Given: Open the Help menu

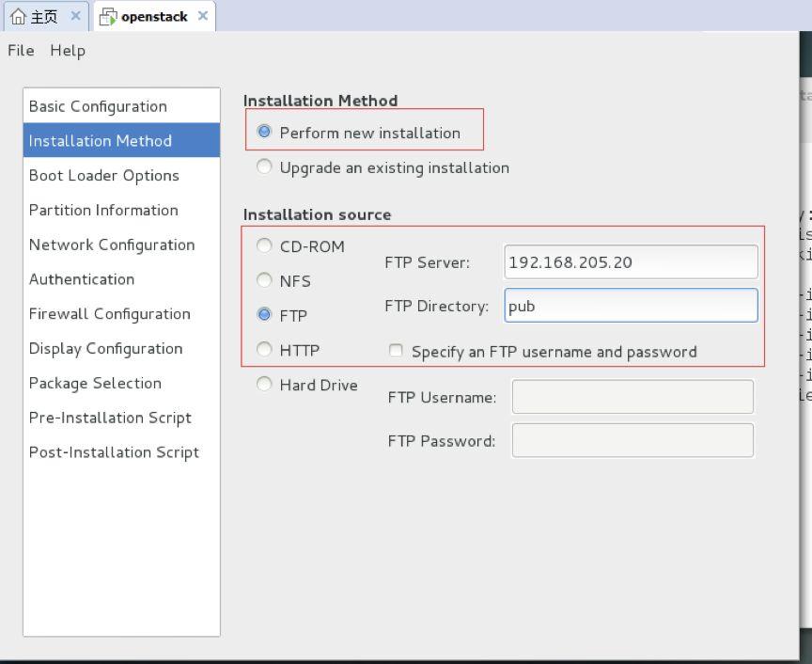Looking at the screenshot, I should [68, 51].
